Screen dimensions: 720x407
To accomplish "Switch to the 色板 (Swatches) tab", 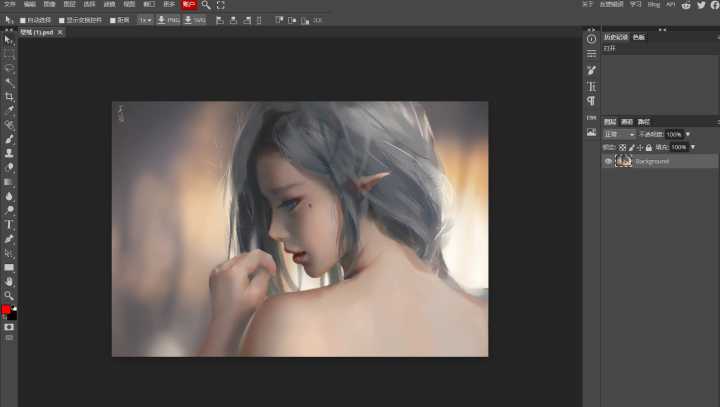I will tap(639, 37).
